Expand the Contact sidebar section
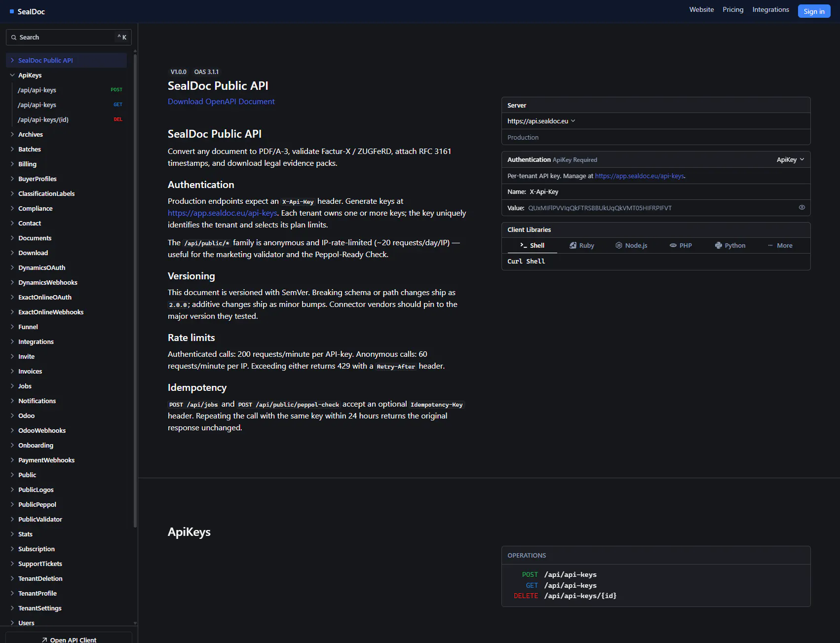 [66, 223]
